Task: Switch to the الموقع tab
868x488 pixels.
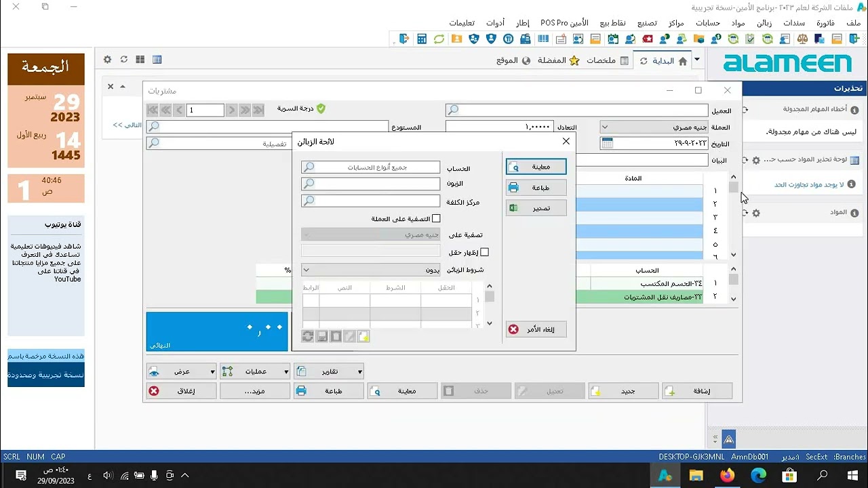Action: click(513, 60)
